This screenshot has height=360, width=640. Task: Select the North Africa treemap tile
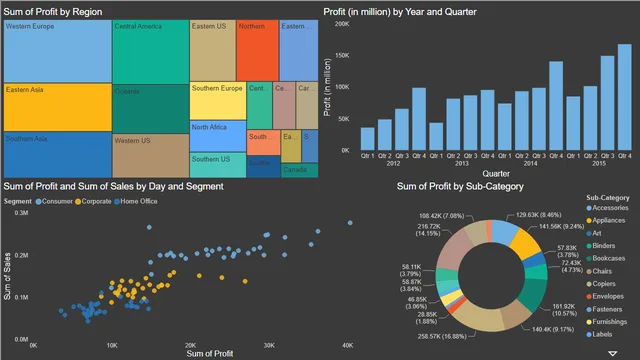[x=218, y=136]
